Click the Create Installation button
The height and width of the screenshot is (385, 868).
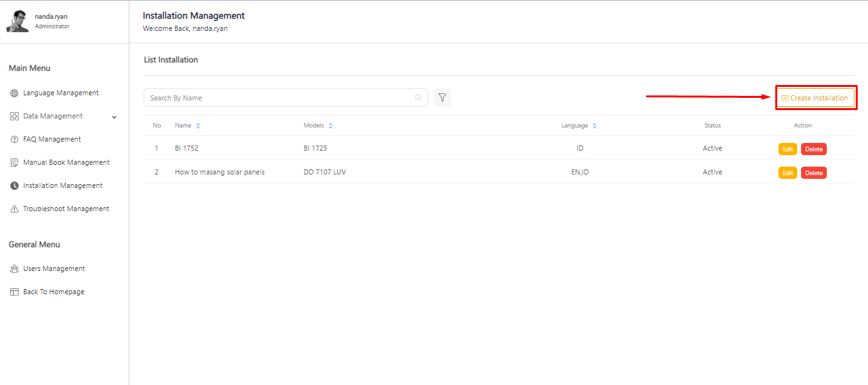click(x=815, y=98)
